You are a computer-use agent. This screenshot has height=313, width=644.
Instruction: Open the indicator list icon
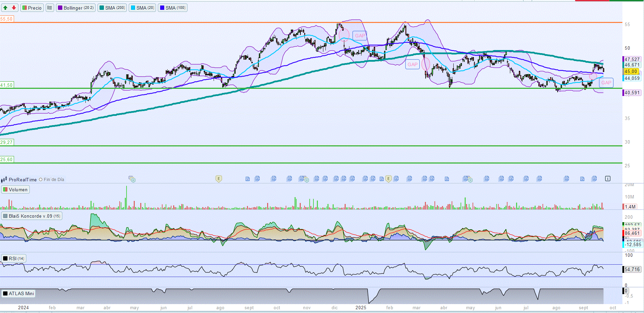coord(50,8)
